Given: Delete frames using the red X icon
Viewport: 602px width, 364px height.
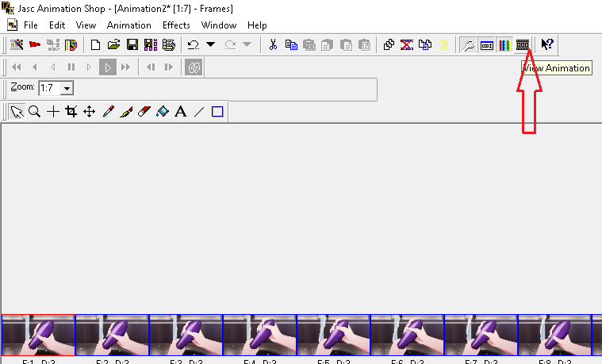Looking at the screenshot, I should (407, 45).
